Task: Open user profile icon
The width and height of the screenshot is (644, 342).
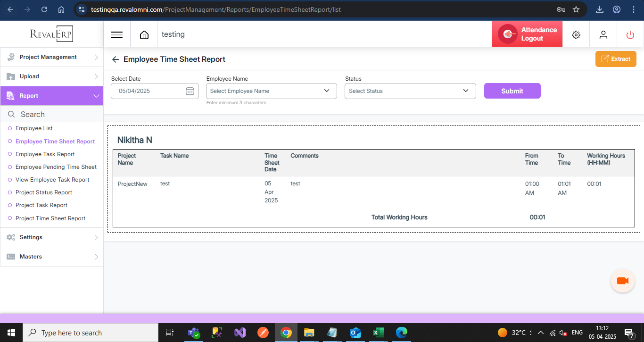Action: [603, 34]
